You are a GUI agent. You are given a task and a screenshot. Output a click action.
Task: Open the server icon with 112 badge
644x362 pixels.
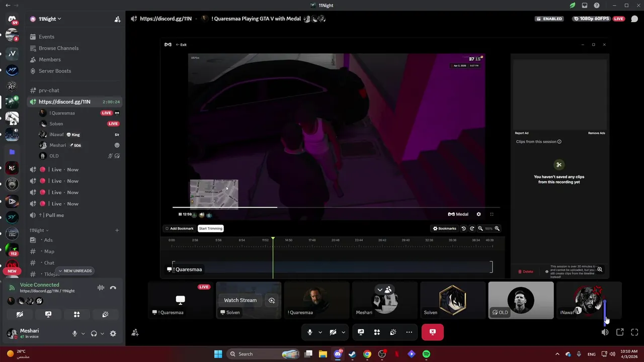pyautogui.click(x=12, y=249)
